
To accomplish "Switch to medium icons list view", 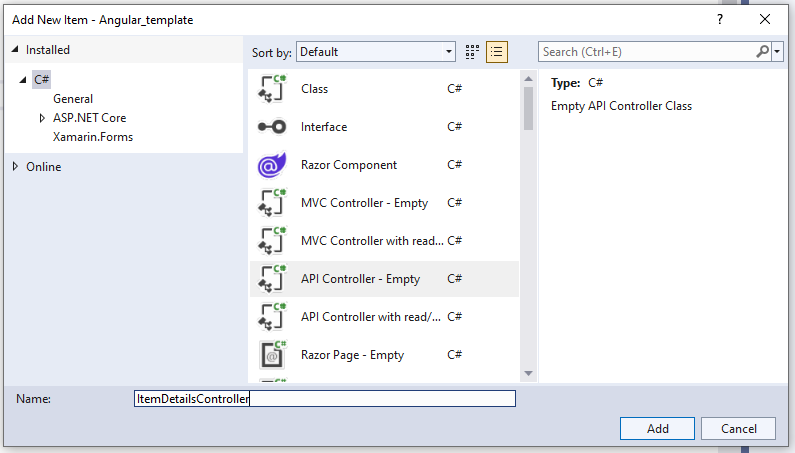I will click(497, 51).
